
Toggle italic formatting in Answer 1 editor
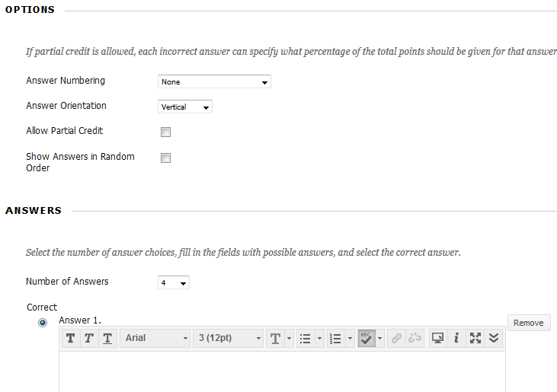89,338
